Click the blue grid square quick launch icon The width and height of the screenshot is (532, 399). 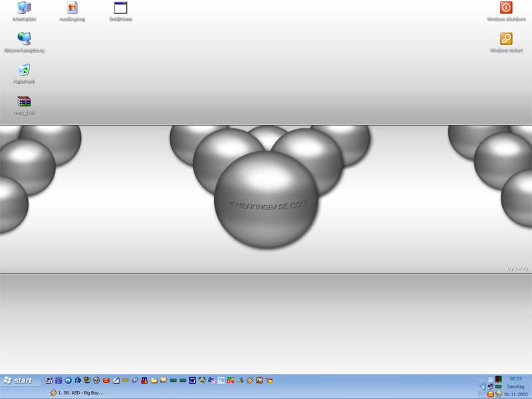point(59,380)
